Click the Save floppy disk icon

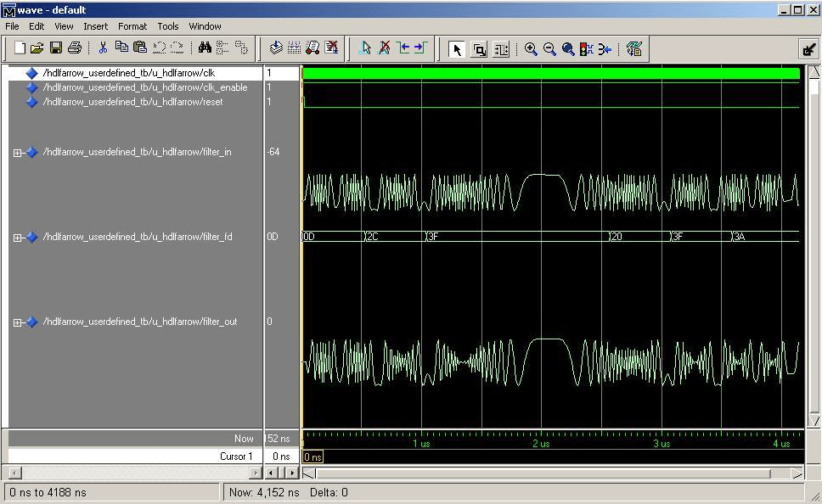pyautogui.click(x=56, y=48)
